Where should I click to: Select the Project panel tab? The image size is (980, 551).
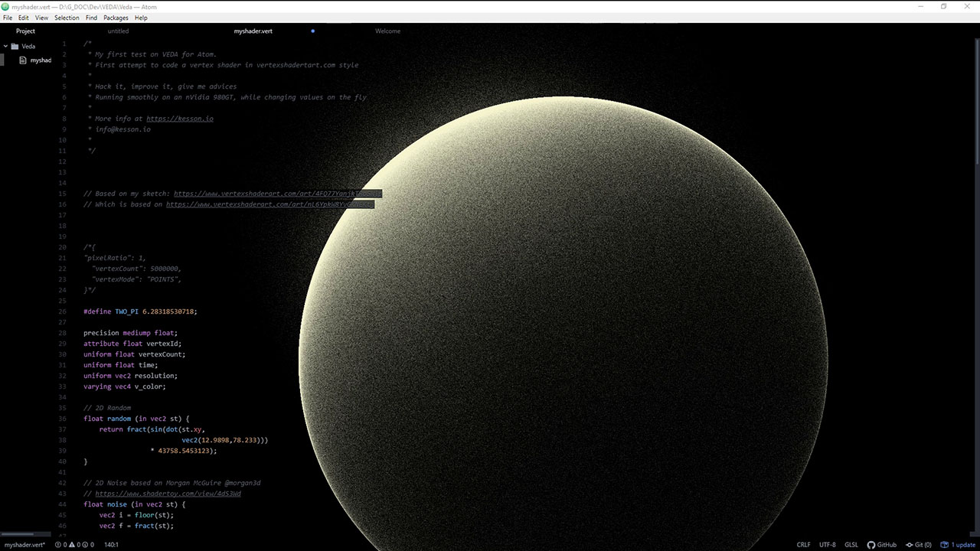[25, 31]
